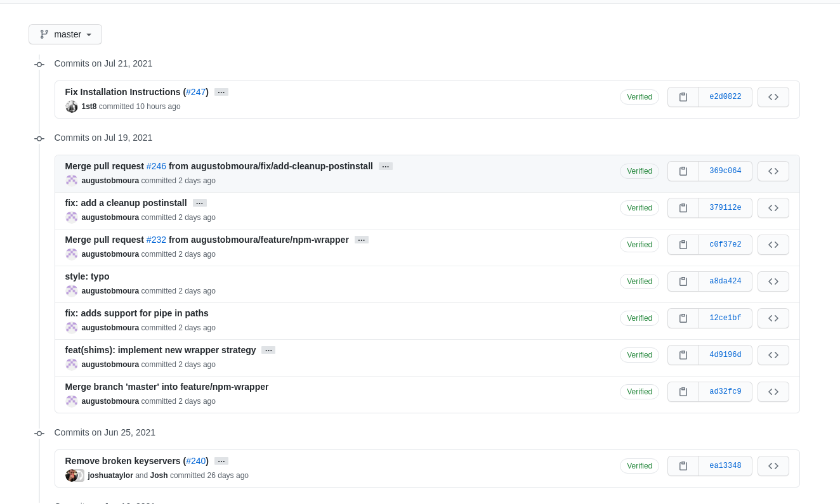The height and width of the screenshot is (504, 840).
Task: Browse repository at commit ea13348
Action: pyautogui.click(x=773, y=465)
